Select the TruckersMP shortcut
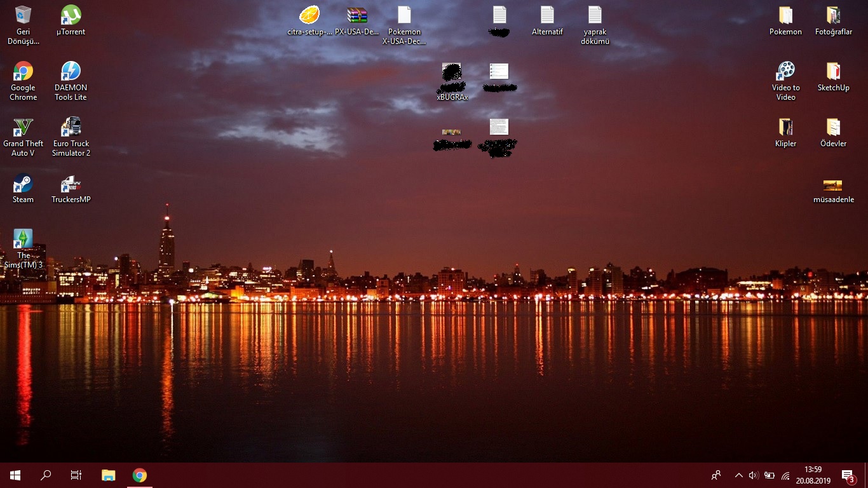This screenshot has height=488, width=868. (71, 184)
